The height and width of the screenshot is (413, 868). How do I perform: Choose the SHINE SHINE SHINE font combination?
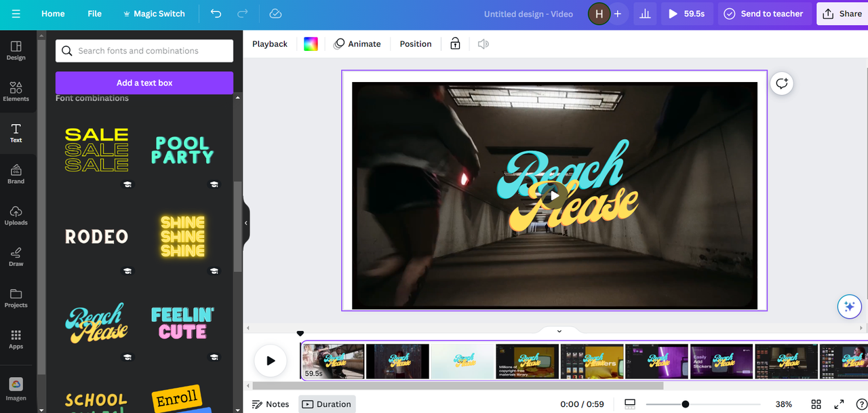click(182, 237)
